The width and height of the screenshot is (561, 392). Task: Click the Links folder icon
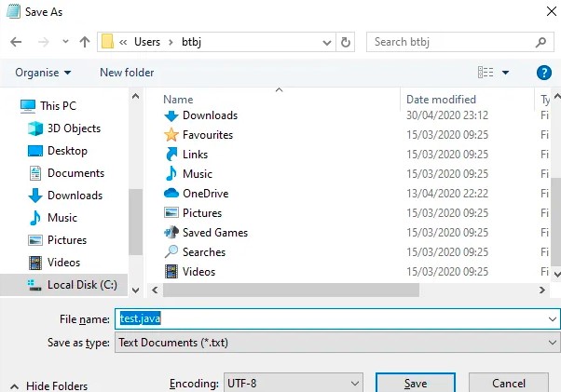tap(171, 155)
